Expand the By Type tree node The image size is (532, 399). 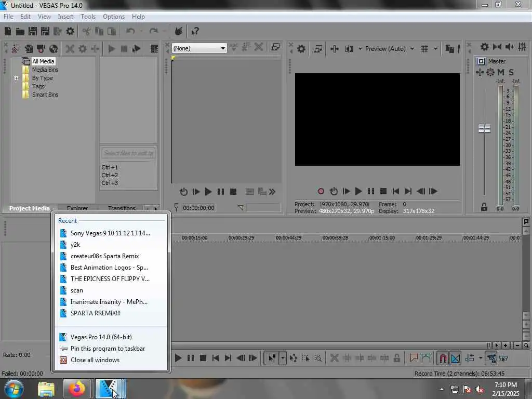(x=16, y=78)
